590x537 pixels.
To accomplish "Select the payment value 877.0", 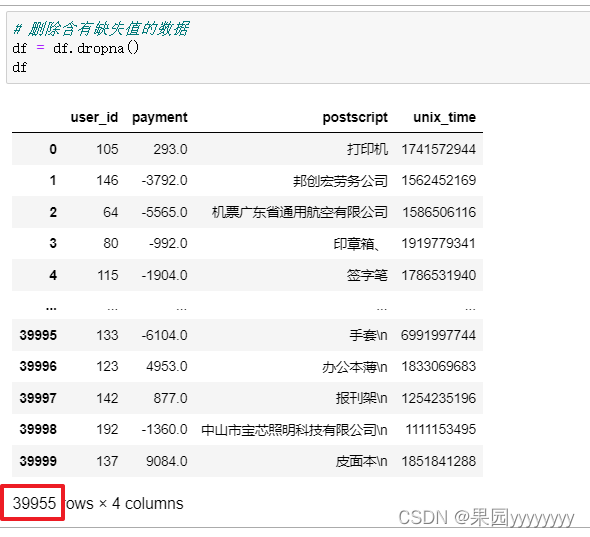I will [x=170, y=399].
